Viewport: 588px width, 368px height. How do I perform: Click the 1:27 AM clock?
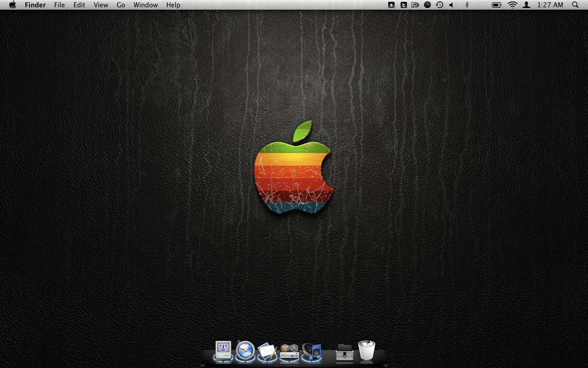pyautogui.click(x=550, y=5)
